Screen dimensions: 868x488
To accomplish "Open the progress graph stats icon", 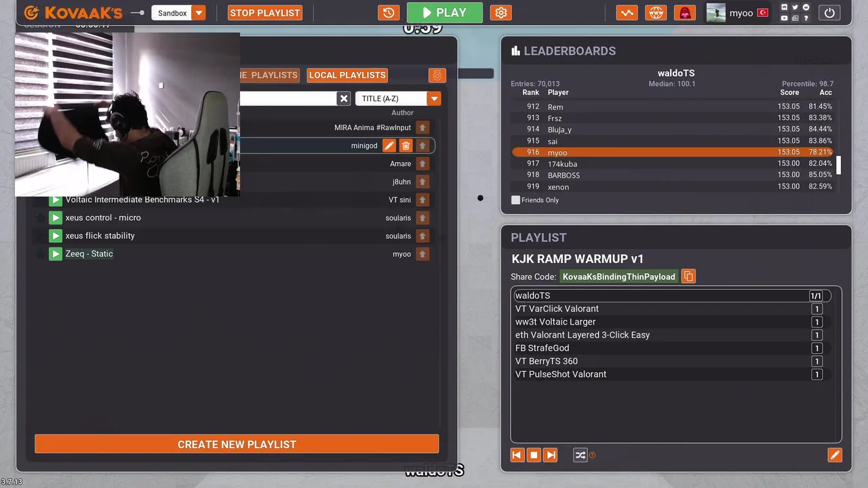I will [627, 13].
